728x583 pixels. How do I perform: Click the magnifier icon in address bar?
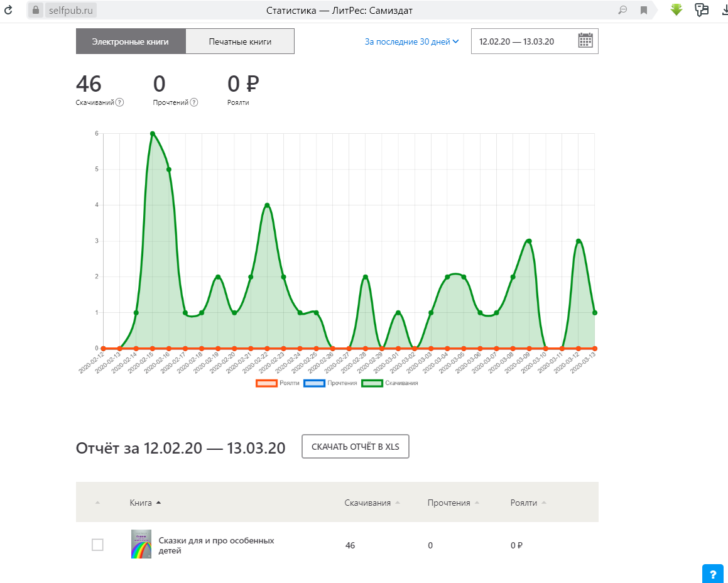click(x=622, y=10)
